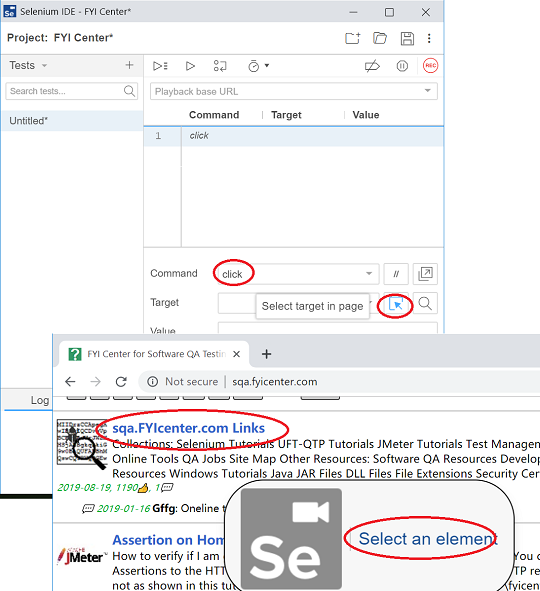Screen dimensions: 540x591
Task: Focus the Value input field
Action: click(x=327, y=328)
